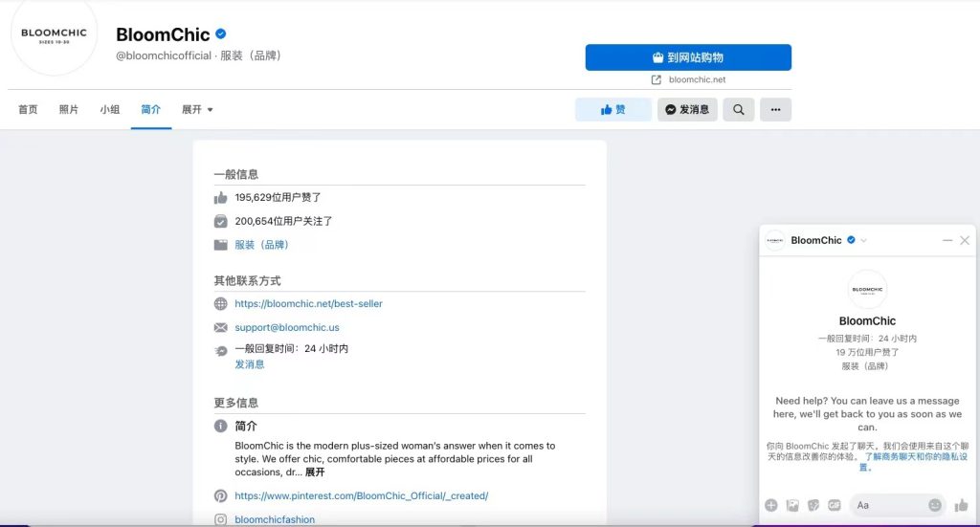This screenshot has height=527, width=980.
Task: Click the Pinterest icon in more info
Action: 221,495
